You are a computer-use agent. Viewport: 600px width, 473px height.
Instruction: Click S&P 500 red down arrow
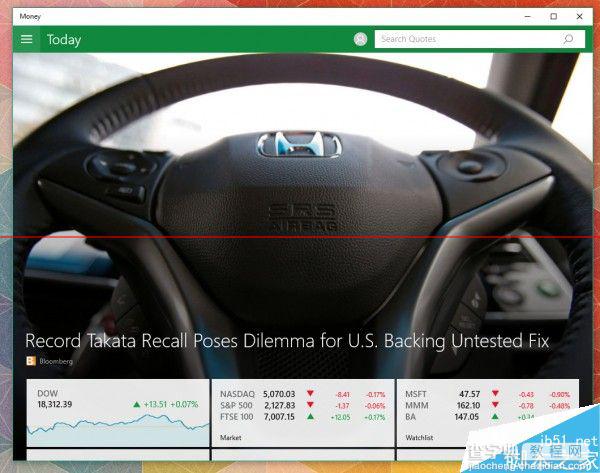coord(310,405)
